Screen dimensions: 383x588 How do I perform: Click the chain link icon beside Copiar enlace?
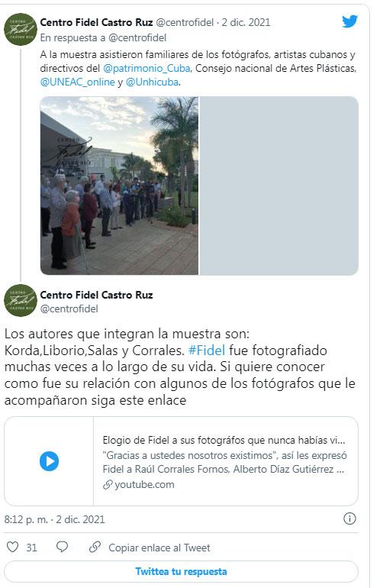[95, 547]
